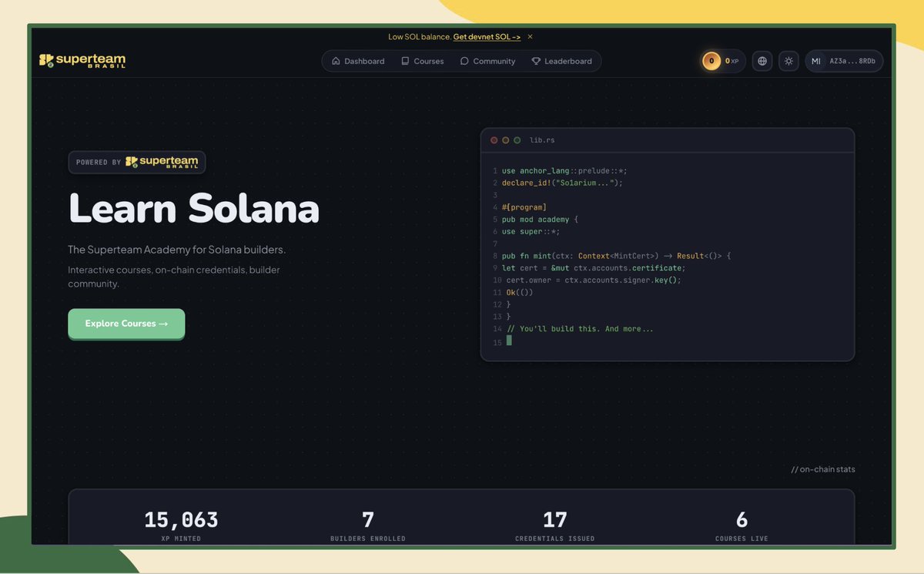This screenshot has height=574, width=924.
Task: Click the "// You'll build this. And more..." comment
Action: coord(580,329)
